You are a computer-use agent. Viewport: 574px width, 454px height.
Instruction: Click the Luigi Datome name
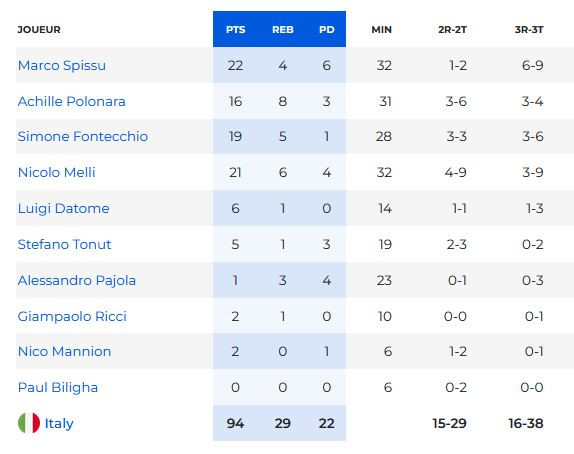[x=64, y=209]
